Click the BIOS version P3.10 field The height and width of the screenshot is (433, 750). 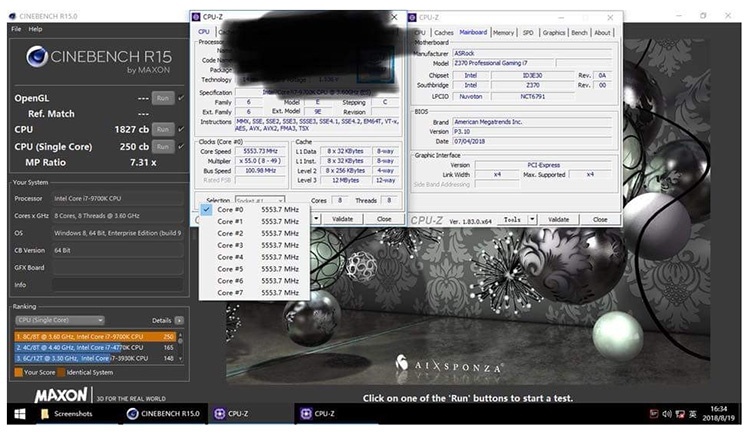532,132
